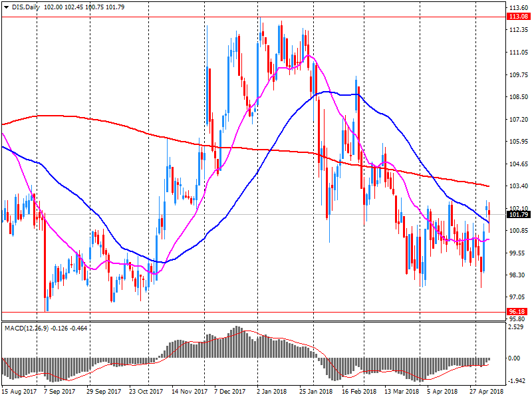Click the 113.60 price scale label
The image size is (532, 399).
point(519,7)
